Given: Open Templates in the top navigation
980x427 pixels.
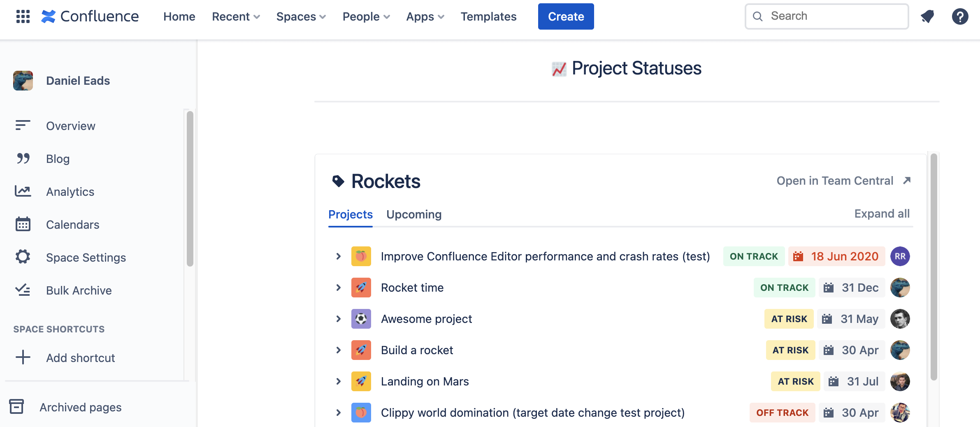Looking at the screenshot, I should coord(488,16).
